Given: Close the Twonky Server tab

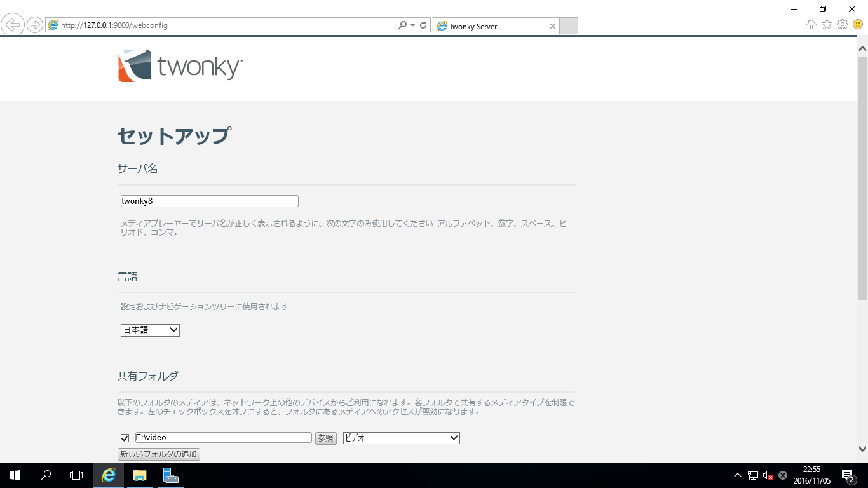Looking at the screenshot, I should 552,26.
